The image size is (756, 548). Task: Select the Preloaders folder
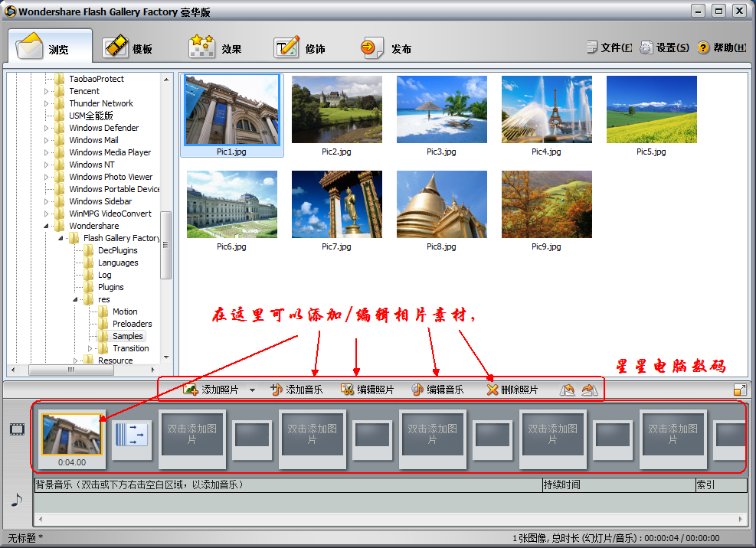click(132, 324)
